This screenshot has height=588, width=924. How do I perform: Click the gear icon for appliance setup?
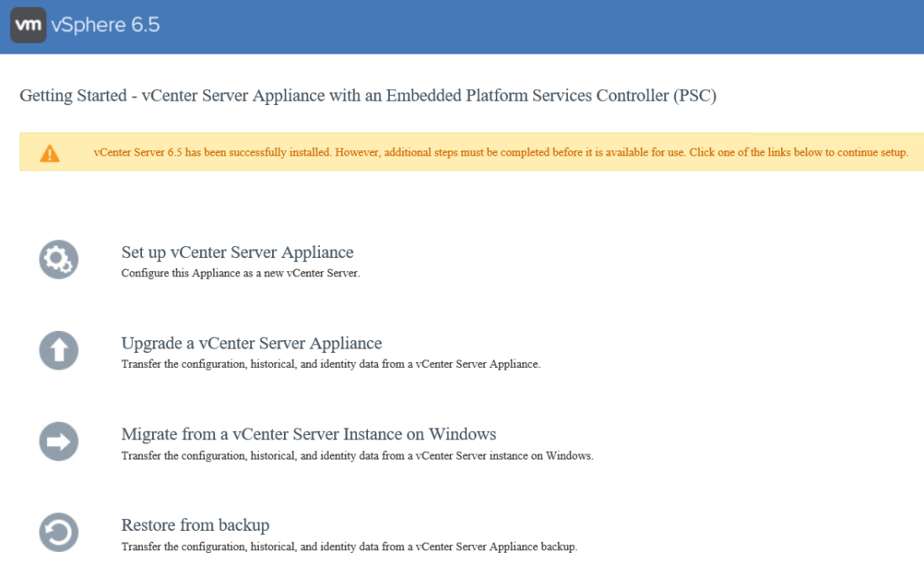click(x=59, y=260)
